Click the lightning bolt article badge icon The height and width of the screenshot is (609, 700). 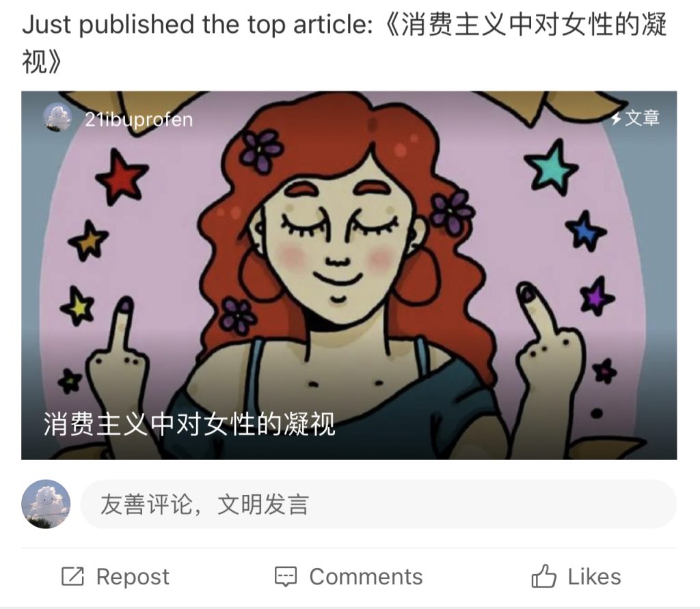point(617,118)
